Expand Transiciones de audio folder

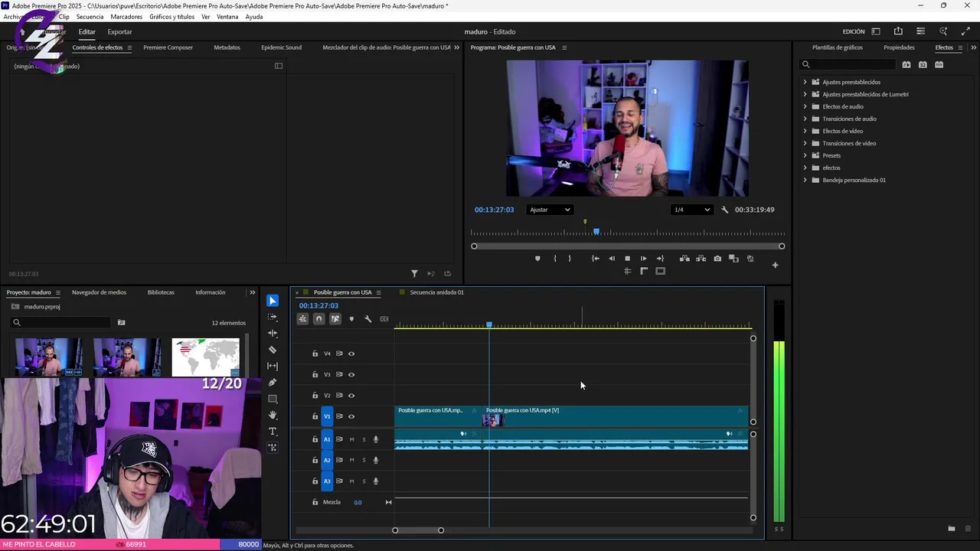805,119
